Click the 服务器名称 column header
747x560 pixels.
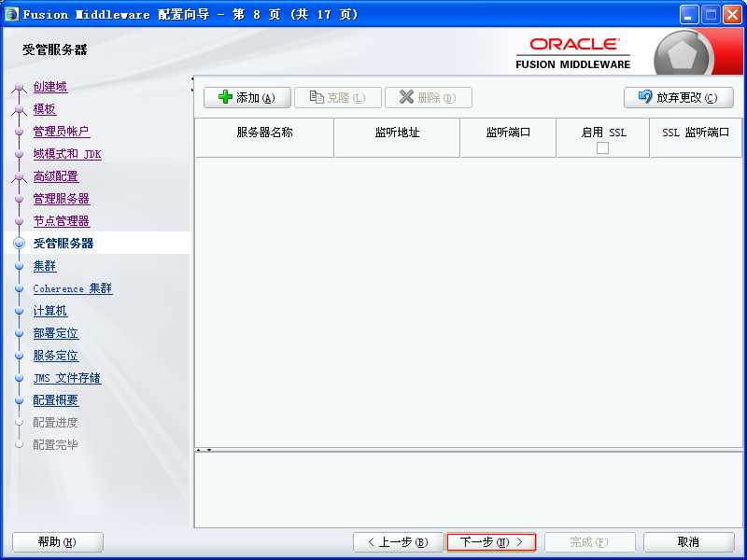264,137
